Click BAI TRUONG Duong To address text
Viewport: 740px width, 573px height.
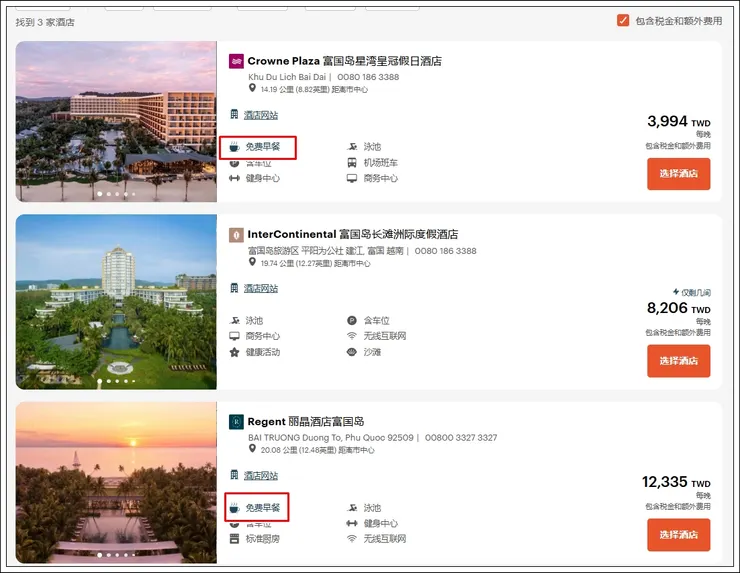[x=331, y=438]
